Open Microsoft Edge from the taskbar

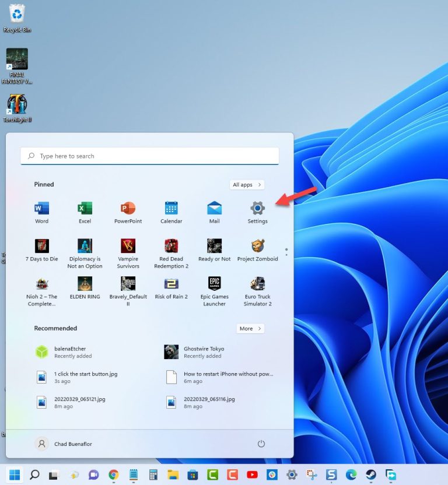point(351,475)
